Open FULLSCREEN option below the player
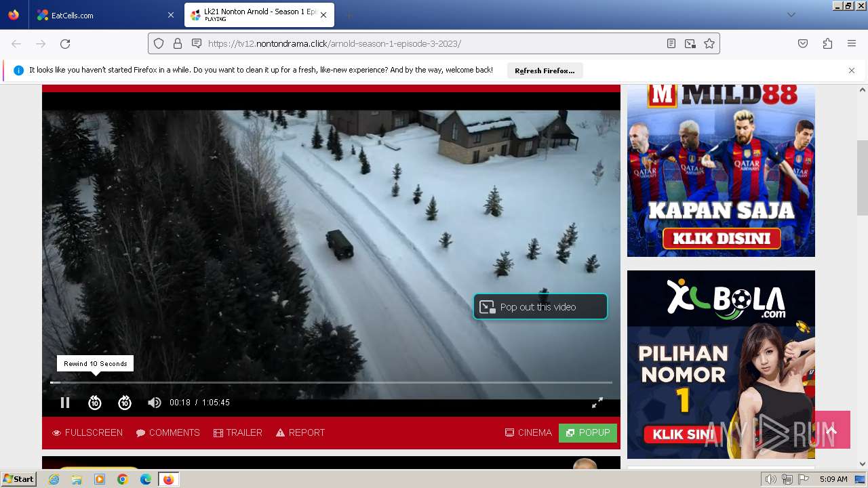Viewport: 868px width, 488px height. pos(87,432)
